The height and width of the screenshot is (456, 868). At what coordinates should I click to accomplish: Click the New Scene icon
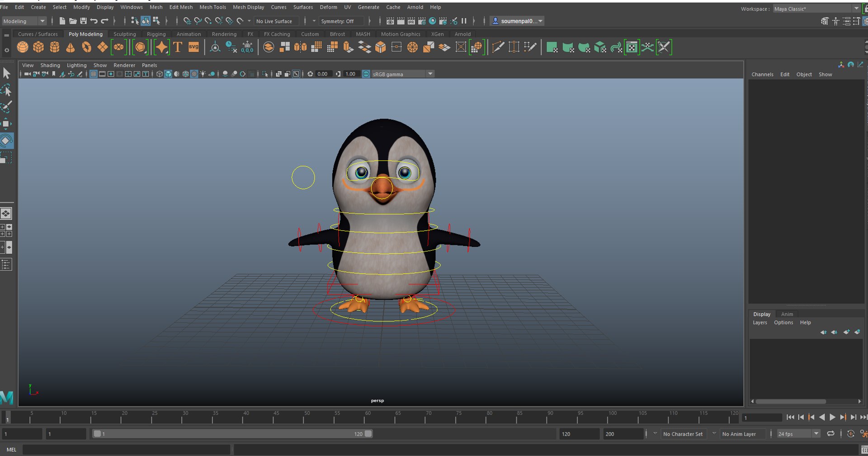62,21
